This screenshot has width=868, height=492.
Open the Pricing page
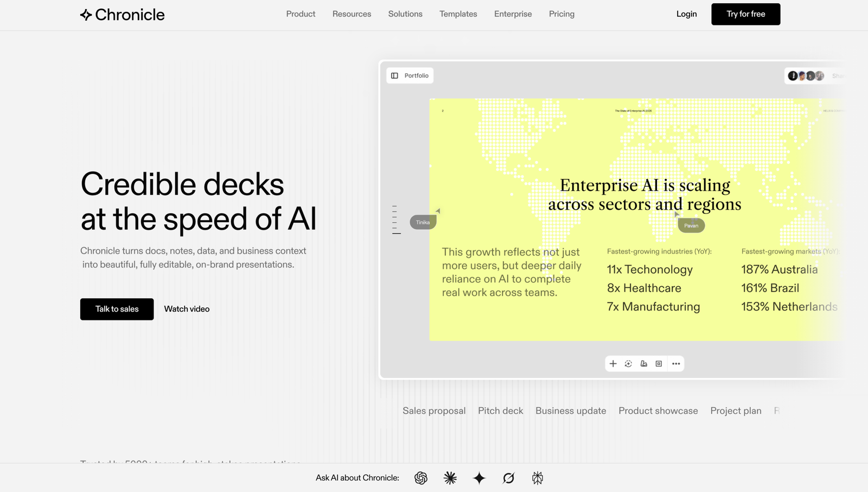point(561,14)
